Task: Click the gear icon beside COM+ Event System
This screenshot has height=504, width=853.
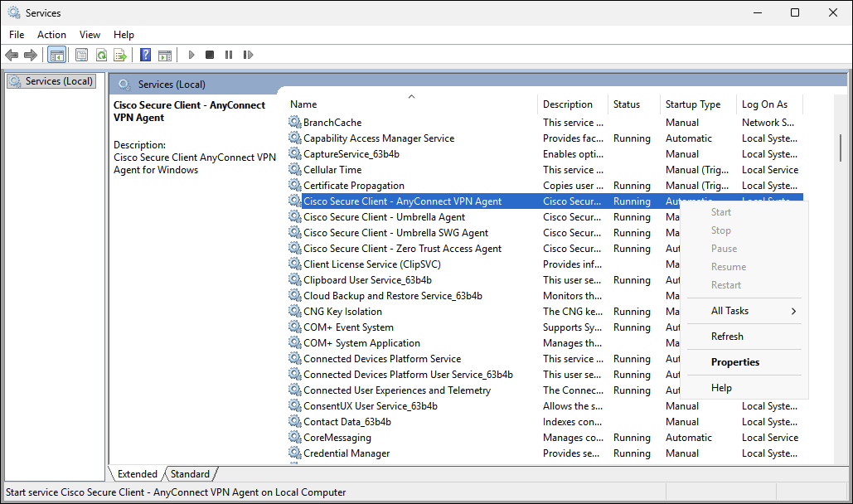Action: point(294,327)
